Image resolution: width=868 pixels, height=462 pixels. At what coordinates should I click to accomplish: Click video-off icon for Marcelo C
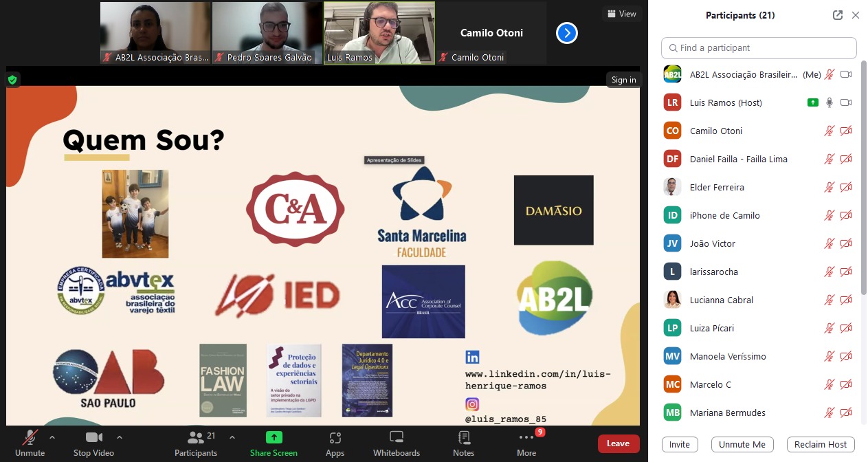tap(846, 384)
